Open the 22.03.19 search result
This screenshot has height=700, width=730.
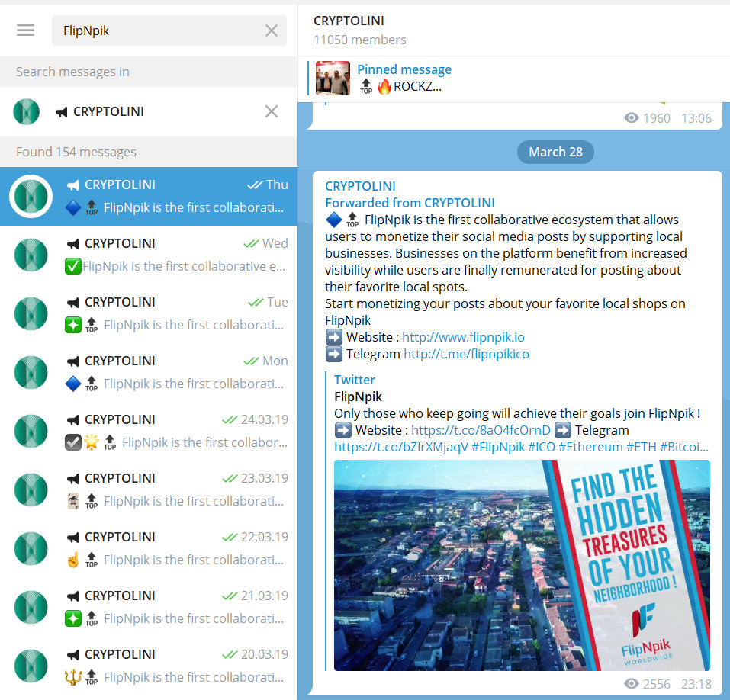coord(149,548)
